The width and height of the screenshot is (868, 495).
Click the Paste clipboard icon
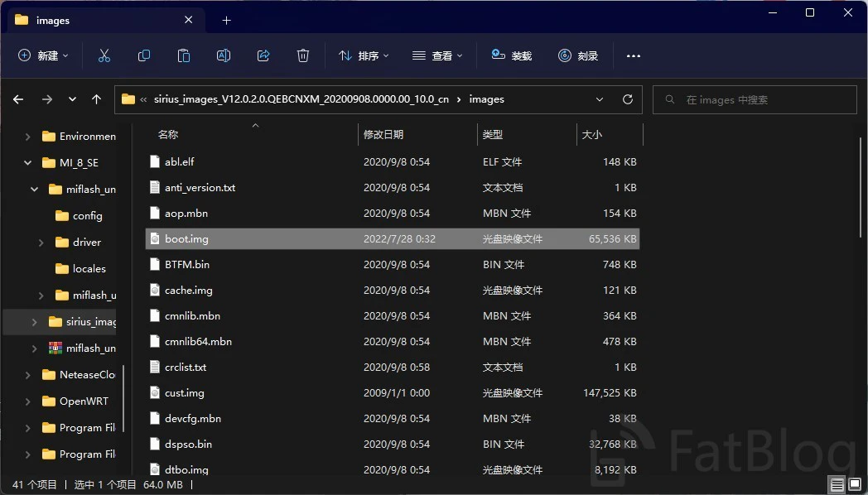tap(184, 55)
